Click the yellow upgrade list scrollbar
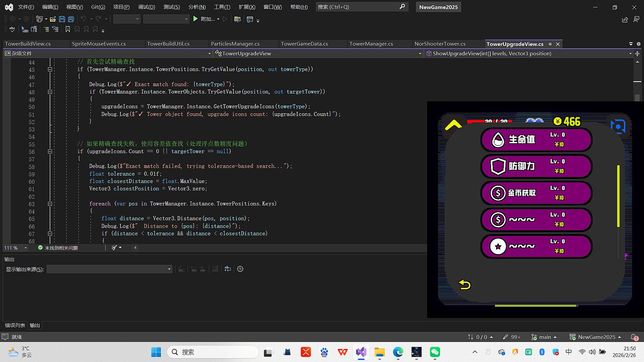Image resolution: width=644 pixels, height=362 pixels. tap(618, 196)
